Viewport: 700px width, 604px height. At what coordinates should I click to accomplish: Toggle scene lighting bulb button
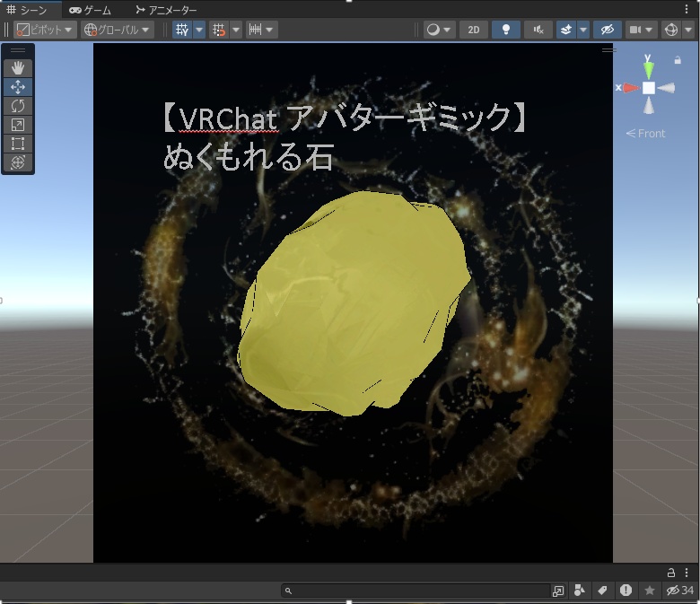coord(506,30)
